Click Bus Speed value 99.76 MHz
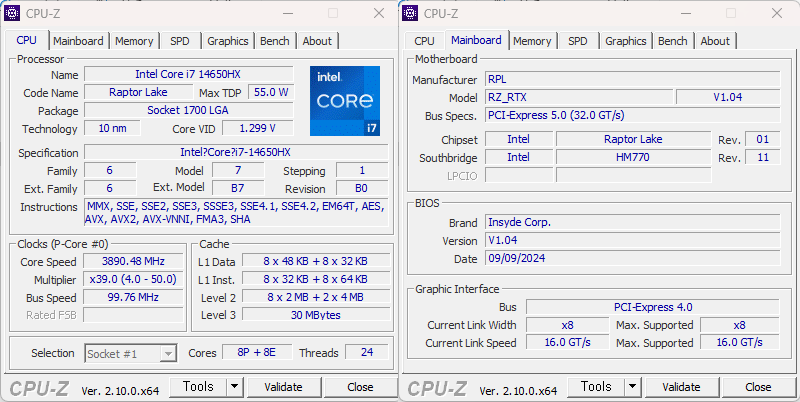The image size is (800, 402). [x=133, y=297]
